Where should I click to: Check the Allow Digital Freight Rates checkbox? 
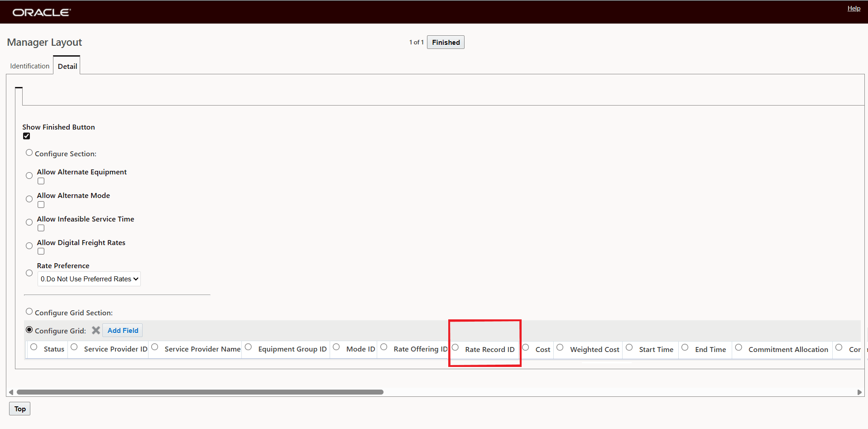[41, 251]
